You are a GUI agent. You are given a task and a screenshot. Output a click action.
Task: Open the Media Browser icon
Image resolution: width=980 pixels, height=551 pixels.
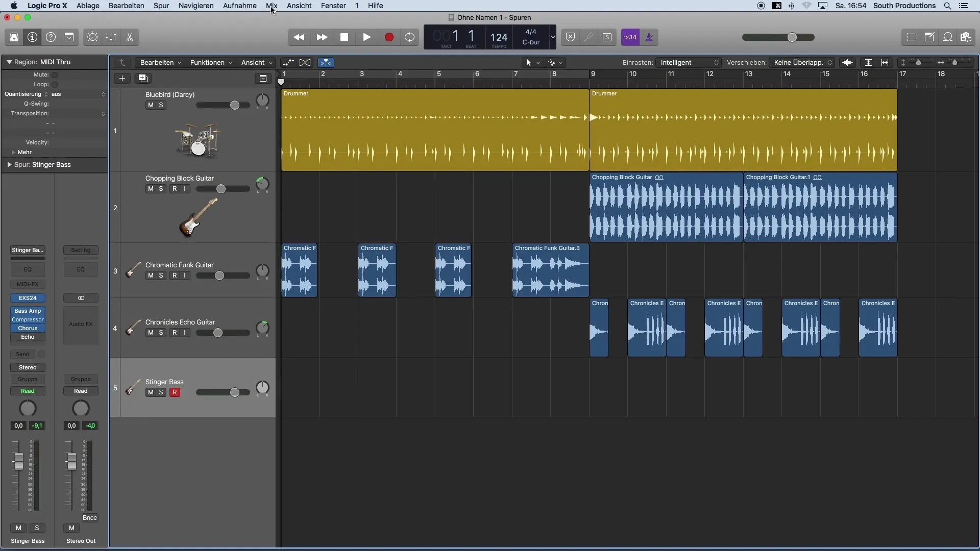pyautogui.click(x=966, y=37)
